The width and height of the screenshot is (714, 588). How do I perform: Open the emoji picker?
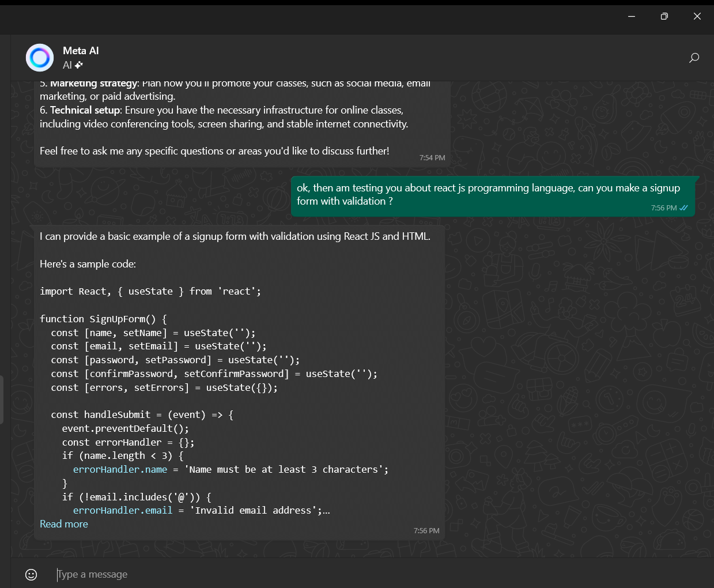pyautogui.click(x=31, y=574)
